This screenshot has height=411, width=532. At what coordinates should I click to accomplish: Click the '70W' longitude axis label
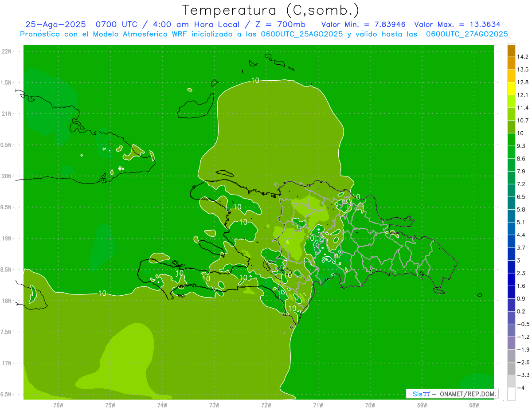370,405
